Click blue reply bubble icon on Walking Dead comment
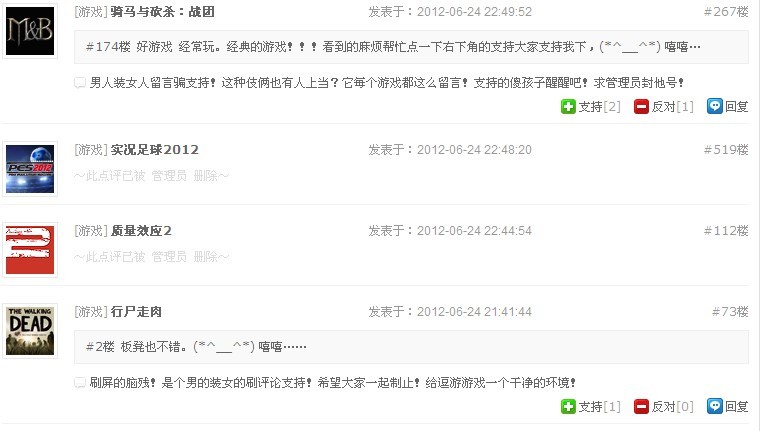The image size is (768, 431). [715, 406]
